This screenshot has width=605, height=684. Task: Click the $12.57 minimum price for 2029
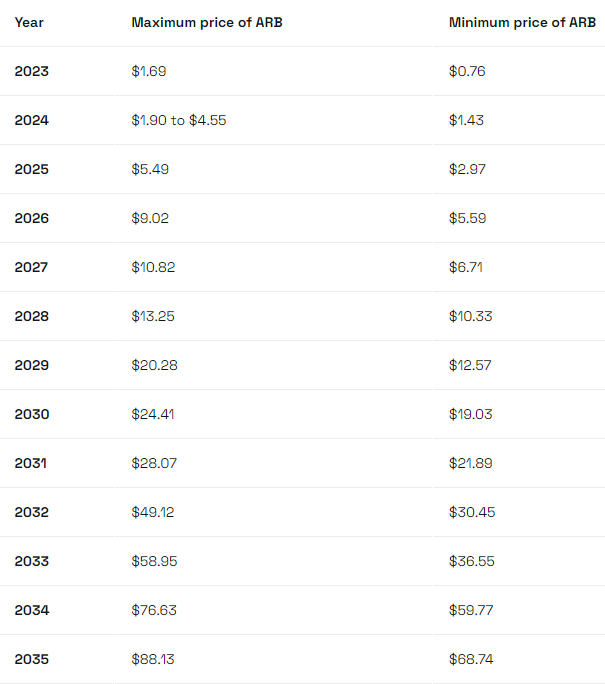coord(470,365)
